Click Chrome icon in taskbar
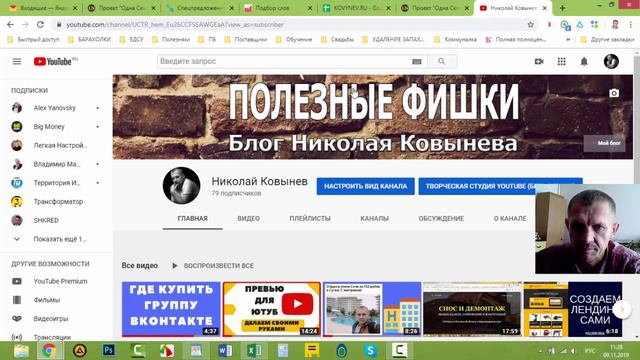Viewport: 640px width, 360px height. (x=50, y=350)
